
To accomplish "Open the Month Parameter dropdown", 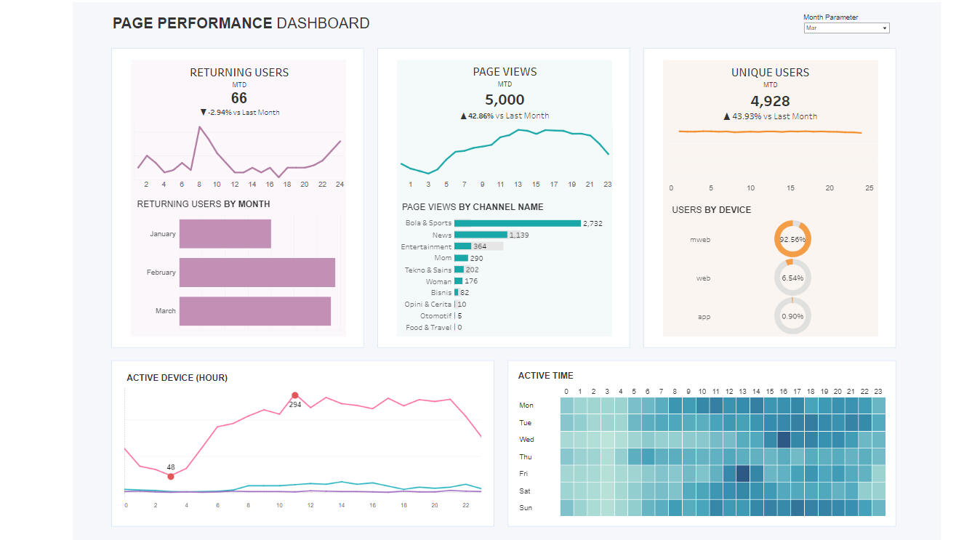I will [x=846, y=28].
